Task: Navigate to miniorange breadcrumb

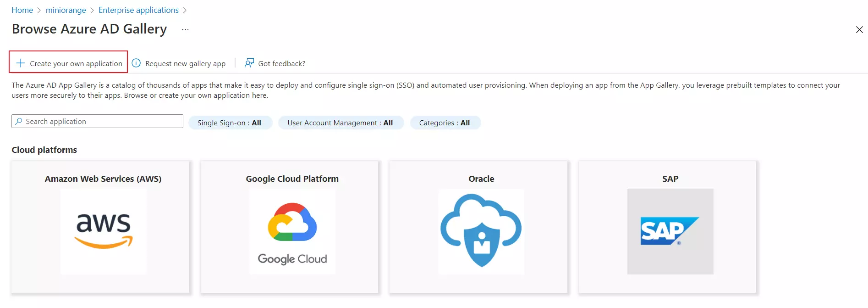Action: click(x=66, y=10)
